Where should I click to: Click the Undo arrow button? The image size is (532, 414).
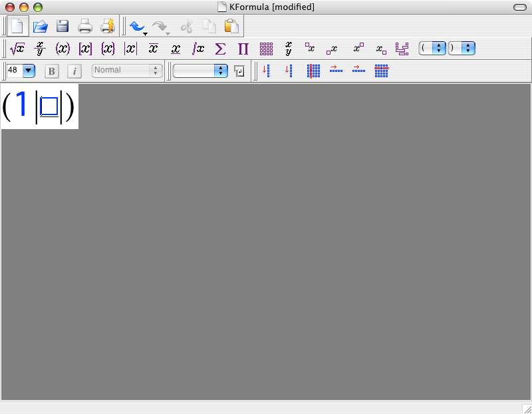click(x=137, y=26)
